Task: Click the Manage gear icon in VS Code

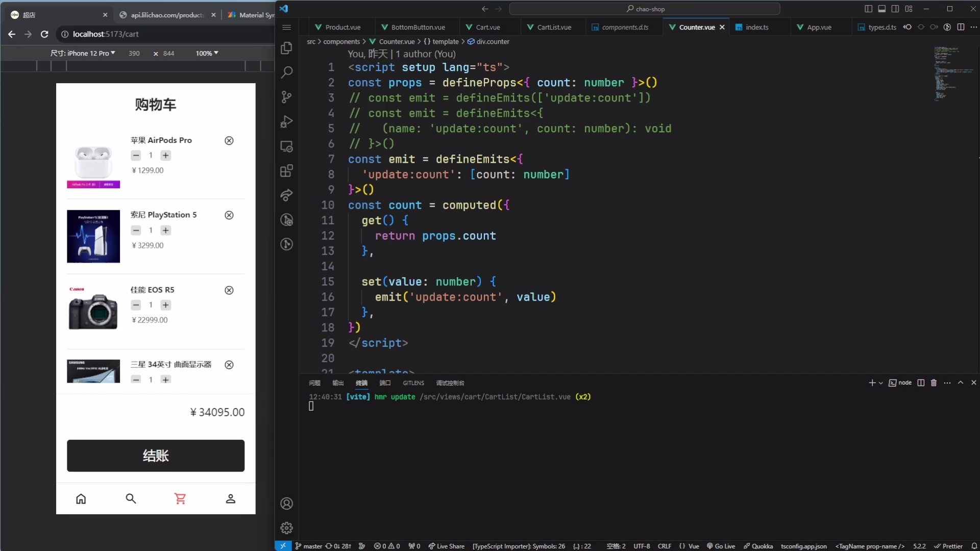Action: pyautogui.click(x=286, y=528)
